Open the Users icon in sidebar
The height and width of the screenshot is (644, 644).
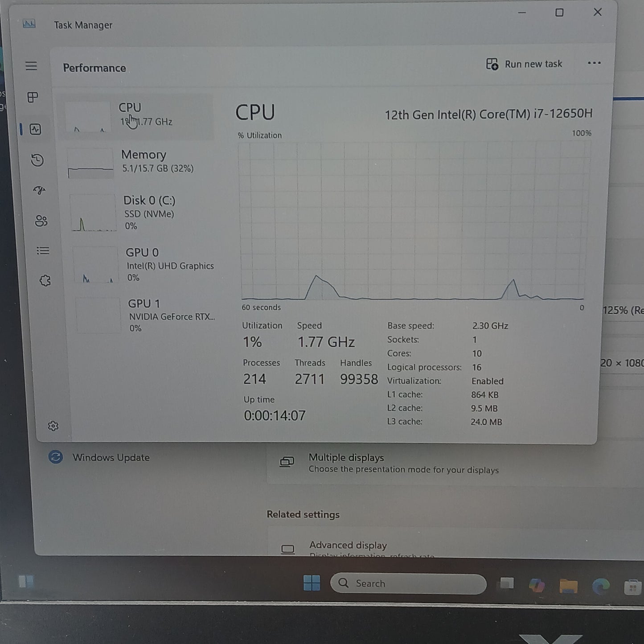pos(41,221)
